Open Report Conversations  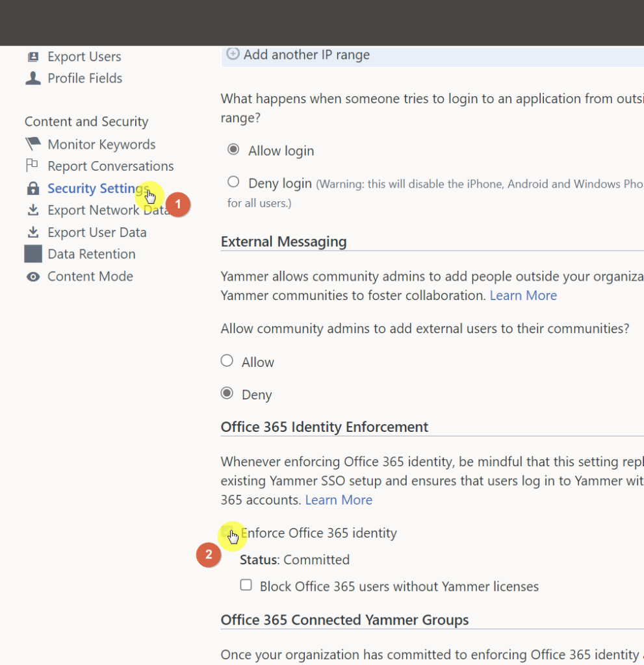pos(110,166)
